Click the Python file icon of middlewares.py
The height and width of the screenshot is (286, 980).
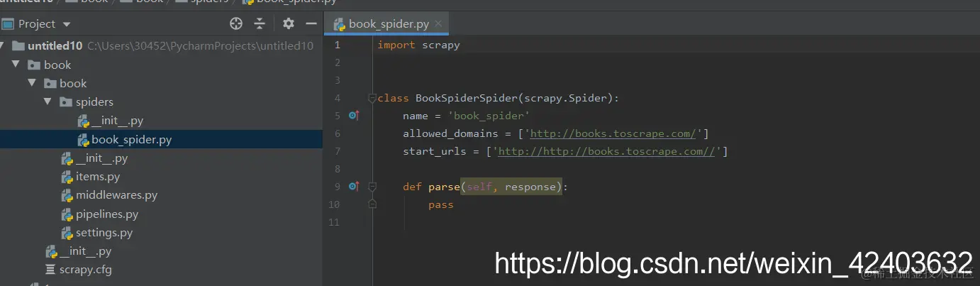click(67, 195)
